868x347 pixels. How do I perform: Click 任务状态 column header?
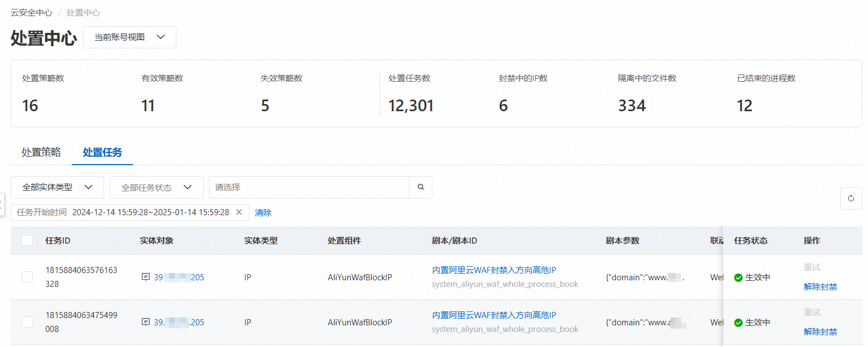click(751, 241)
